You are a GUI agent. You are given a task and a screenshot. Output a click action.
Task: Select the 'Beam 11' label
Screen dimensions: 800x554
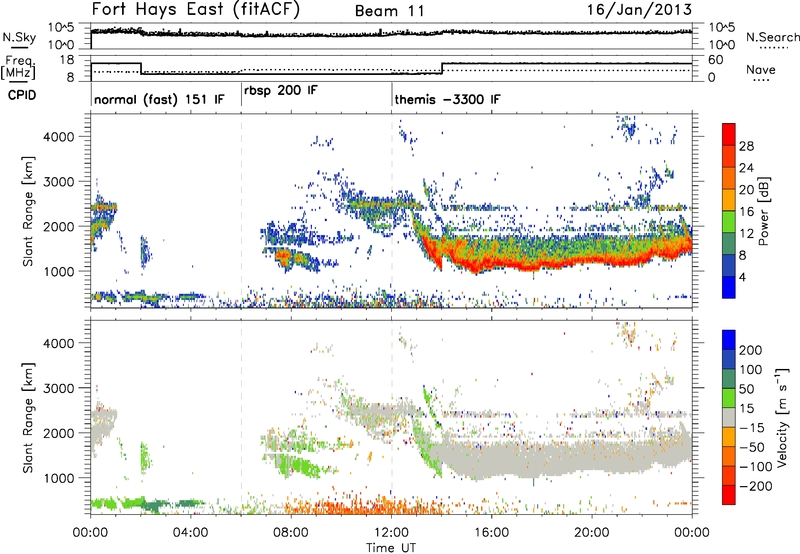tap(389, 11)
